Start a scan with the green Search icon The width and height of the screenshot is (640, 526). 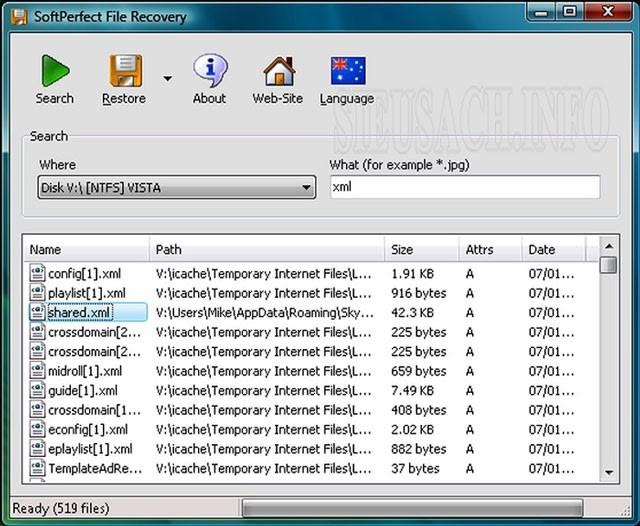pyautogui.click(x=55, y=71)
